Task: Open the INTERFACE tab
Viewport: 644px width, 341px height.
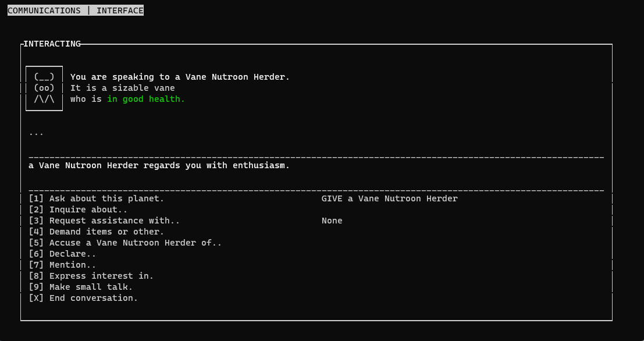Action: click(x=118, y=10)
